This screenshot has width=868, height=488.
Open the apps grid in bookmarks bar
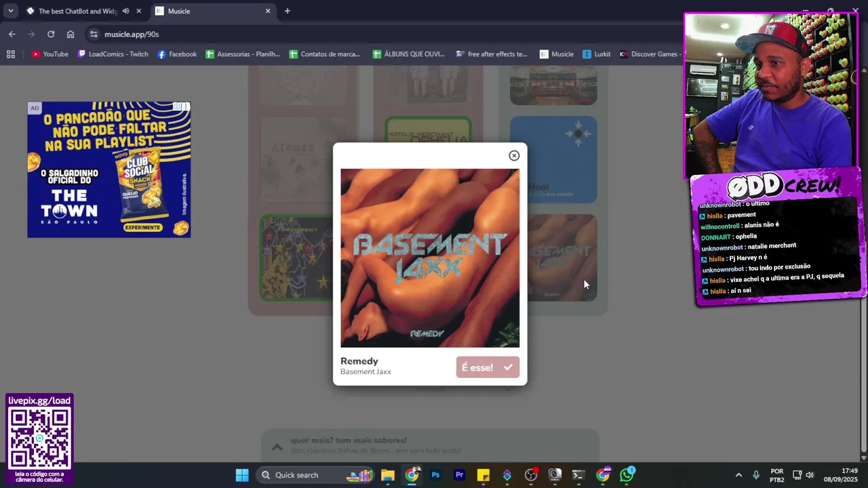click(x=11, y=54)
